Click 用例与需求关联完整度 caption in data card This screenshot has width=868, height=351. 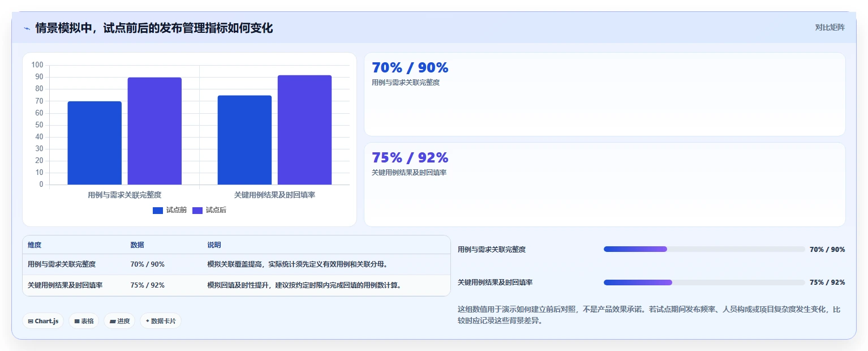pyautogui.click(x=406, y=83)
